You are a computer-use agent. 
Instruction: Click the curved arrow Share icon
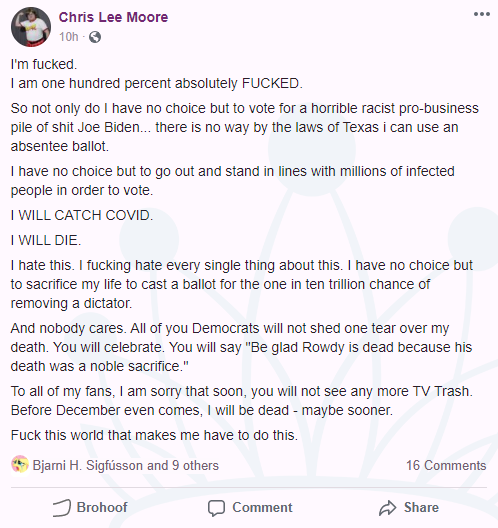[388, 508]
